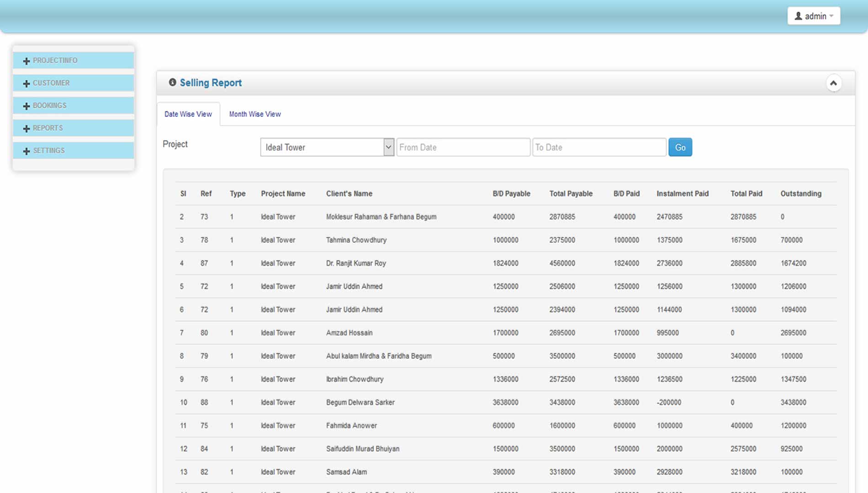Click the plus icon beside PROJECTINFO
The width and height of the screenshot is (868, 493).
point(26,61)
